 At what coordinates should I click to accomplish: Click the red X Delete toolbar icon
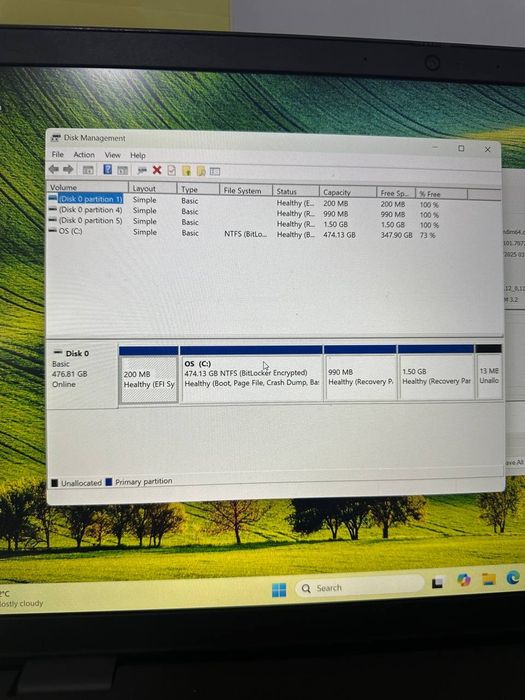157,170
